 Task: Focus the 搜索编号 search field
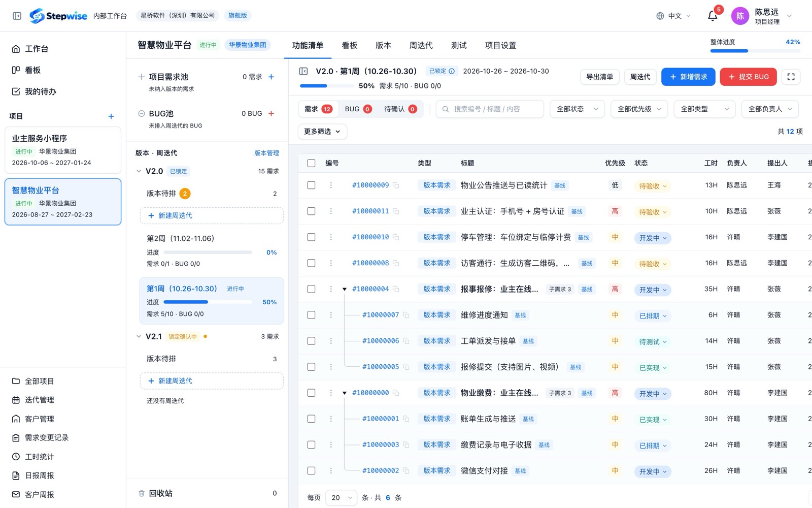(490, 109)
